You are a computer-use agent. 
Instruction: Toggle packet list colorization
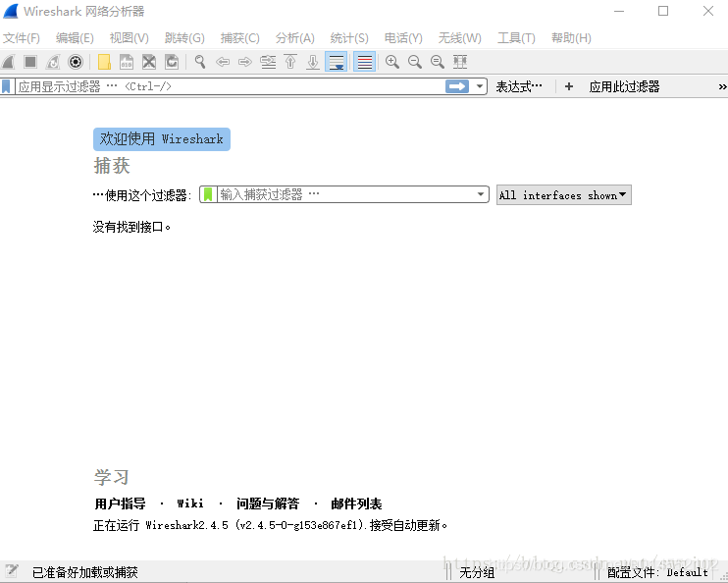coord(365,62)
